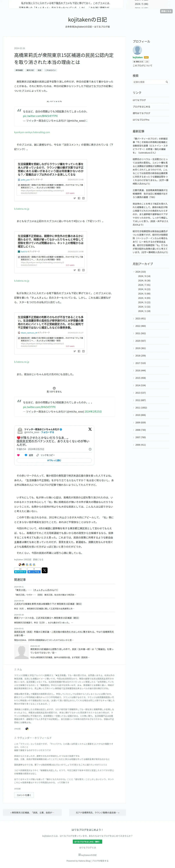
Task: Click the 読者になる button at the page top
Action: pyautogui.click(x=166, y=11)
